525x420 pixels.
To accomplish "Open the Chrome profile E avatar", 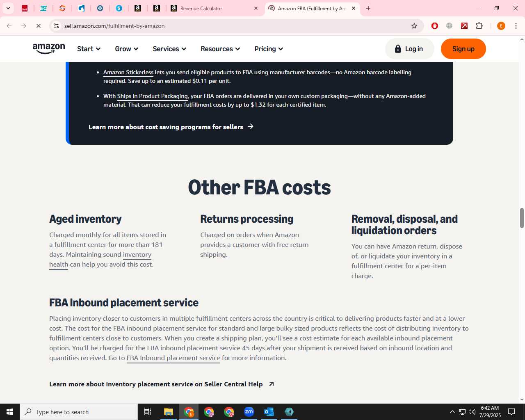I will click(x=501, y=26).
